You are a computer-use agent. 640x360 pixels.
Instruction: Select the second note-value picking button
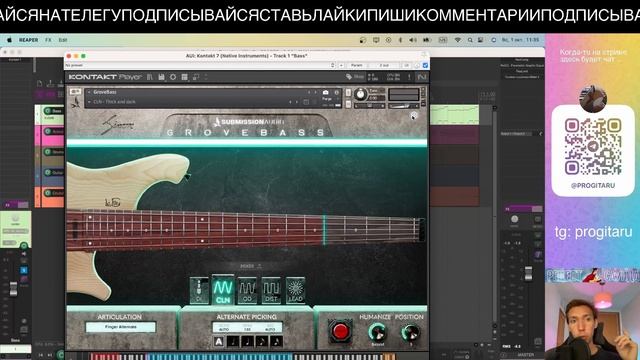[x=247, y=341]
